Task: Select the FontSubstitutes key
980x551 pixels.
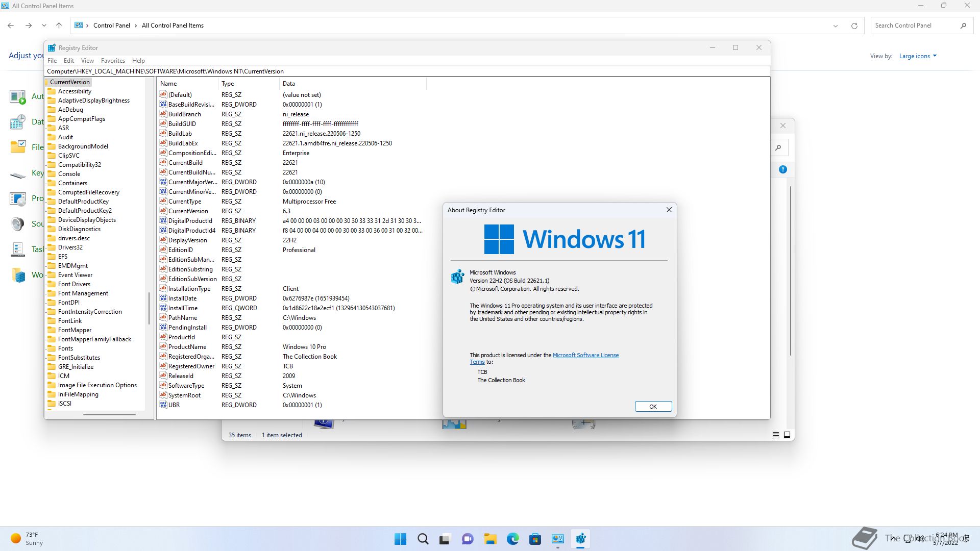Action: (79, 358)
